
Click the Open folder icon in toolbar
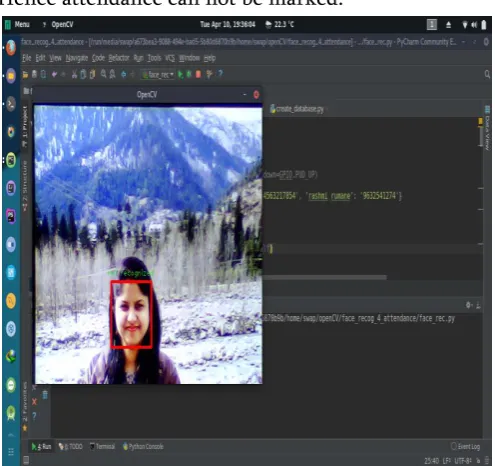25,74
